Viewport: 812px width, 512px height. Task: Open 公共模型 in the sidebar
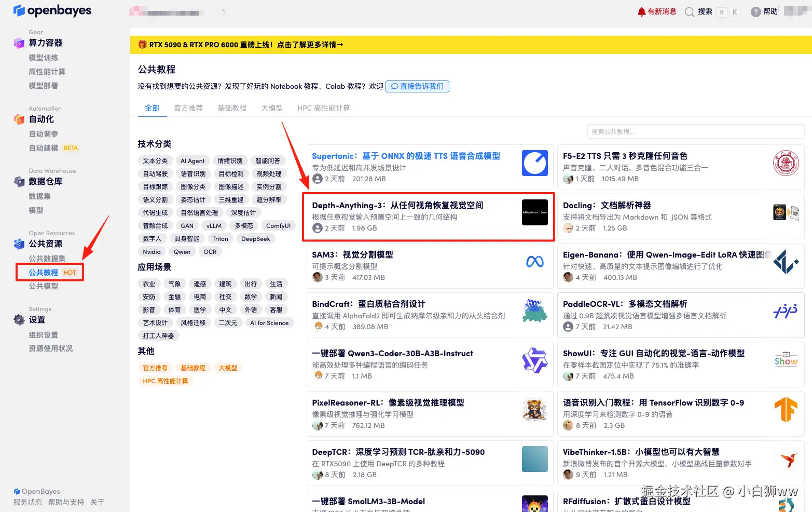[44, 286]
